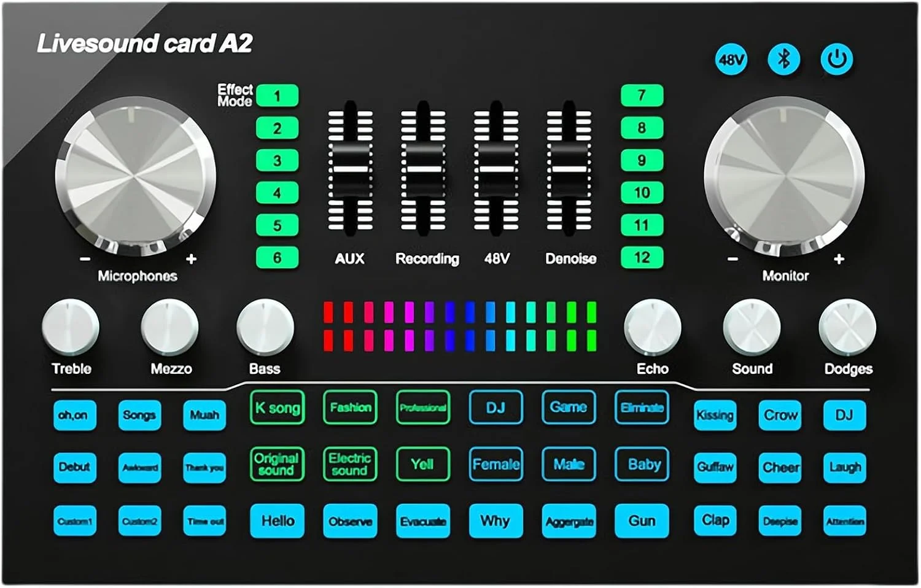Viewport: 921px width, 588px height.
Task: Click the Bass knob
Action: coord(265,328)
